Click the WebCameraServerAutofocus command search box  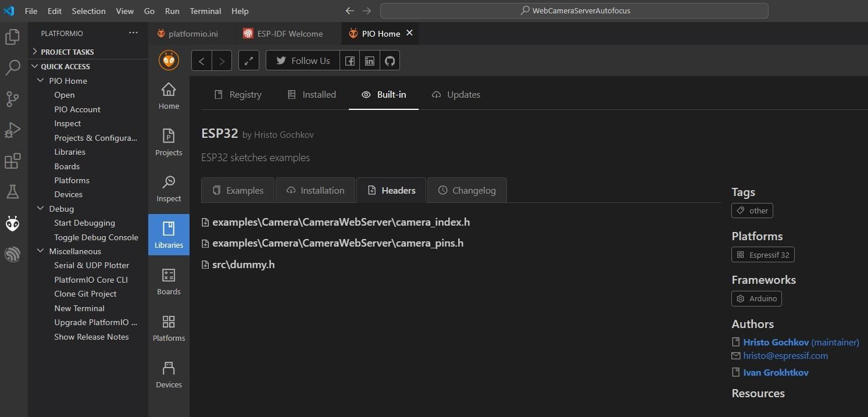pyautogui.click(x=574, y=10)
